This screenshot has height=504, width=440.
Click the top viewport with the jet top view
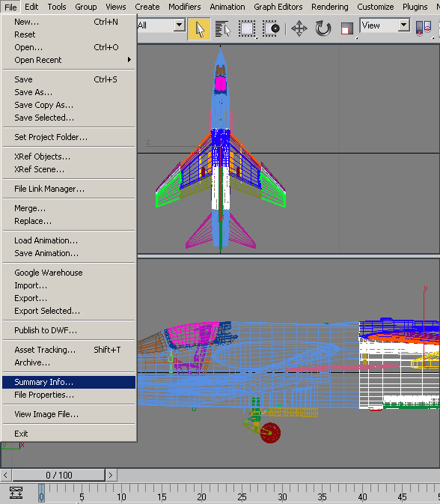coord(288,149)
